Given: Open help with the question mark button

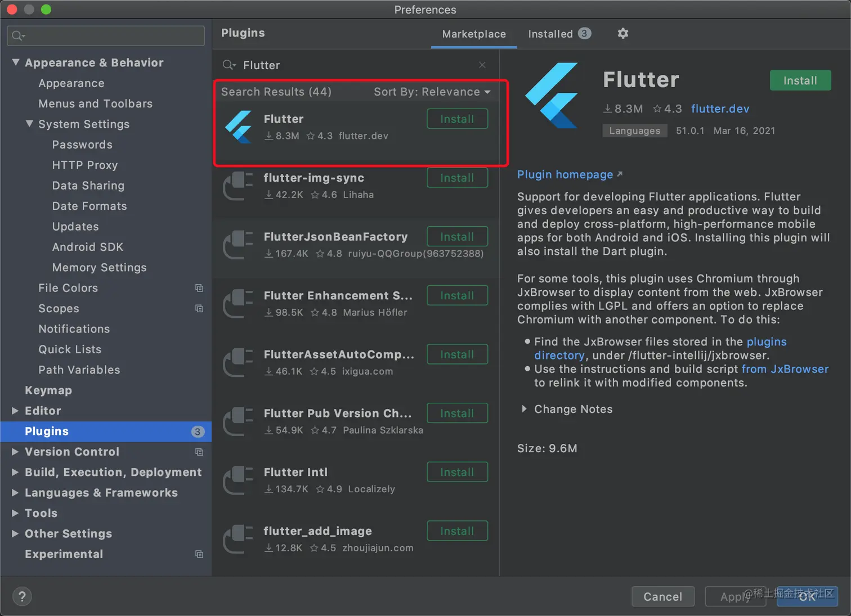Looking at the screenshot, I should click(x=22, y=596).
